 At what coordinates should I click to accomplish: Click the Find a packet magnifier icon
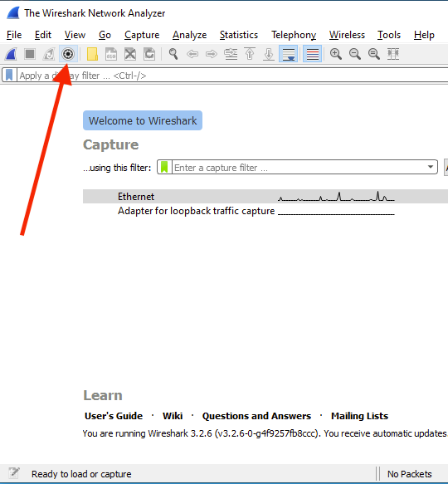click(173, 54)
